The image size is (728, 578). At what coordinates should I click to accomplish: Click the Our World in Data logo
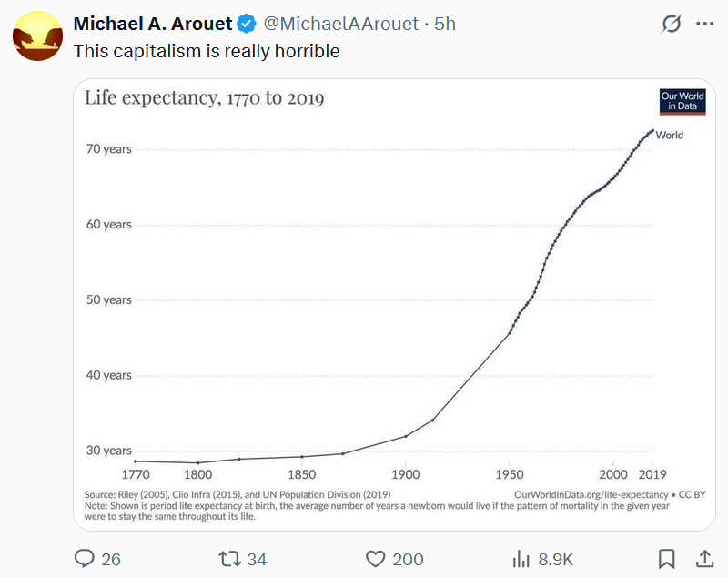point(682,101)
